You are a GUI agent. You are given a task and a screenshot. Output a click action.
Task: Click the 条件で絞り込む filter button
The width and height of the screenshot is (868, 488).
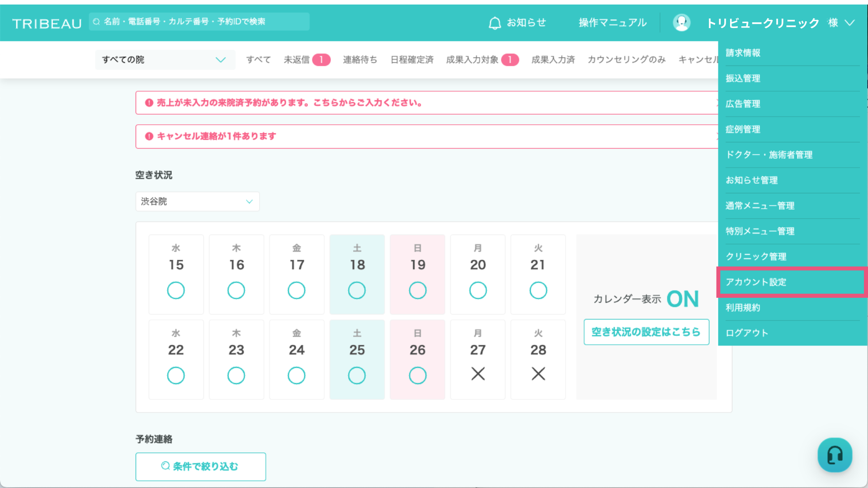tap(200, 466)
